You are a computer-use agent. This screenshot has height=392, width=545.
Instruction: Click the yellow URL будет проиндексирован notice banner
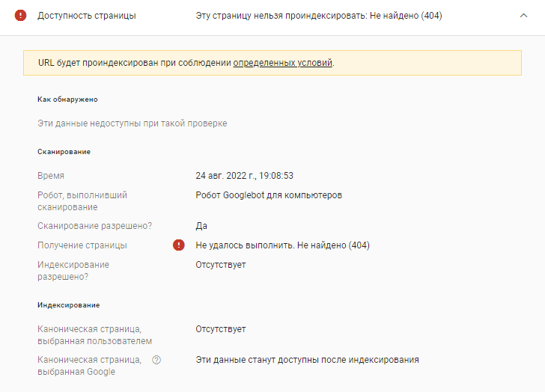click(x=272, y=63)
